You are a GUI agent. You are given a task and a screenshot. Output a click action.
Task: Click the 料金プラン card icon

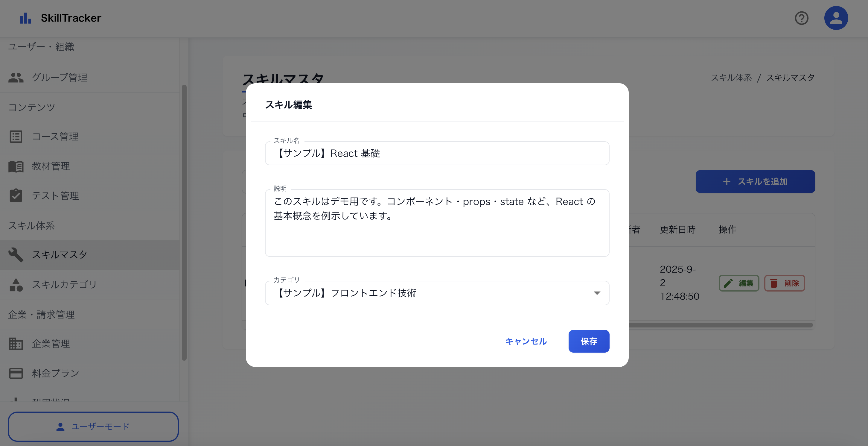16,373
